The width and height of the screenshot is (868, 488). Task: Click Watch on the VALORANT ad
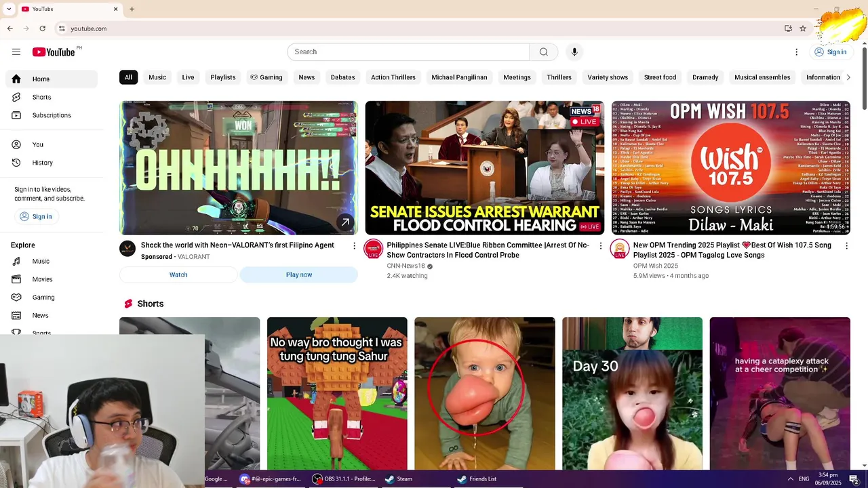tap(178, 274)
